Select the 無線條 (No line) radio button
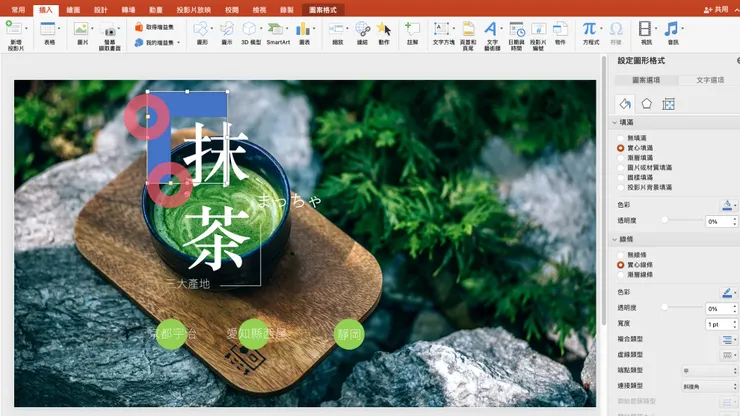740x416 pixels. point(621,255)
